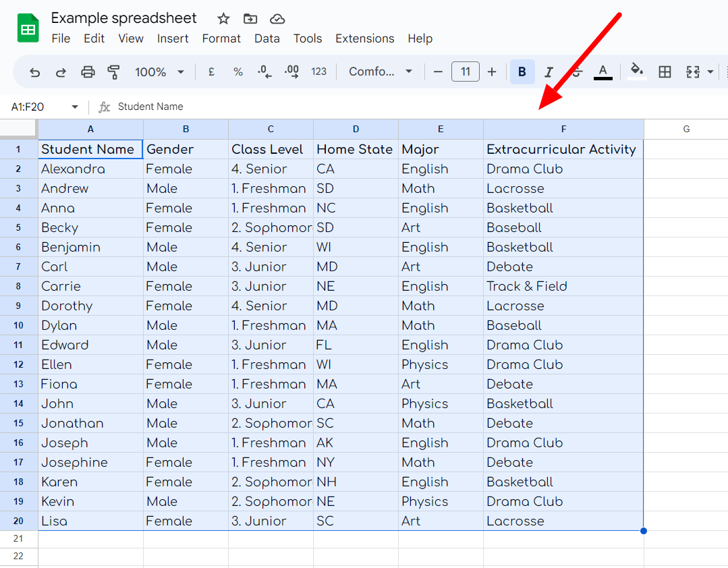The height and width of the screenshot is (568, 728).
Task: Open the View menu
Action: tap(131, 38)
